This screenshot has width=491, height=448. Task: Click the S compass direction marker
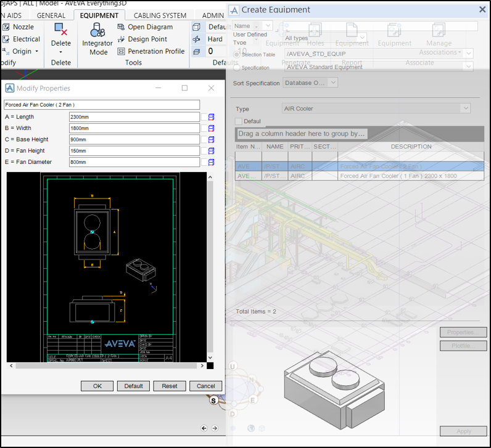[x=213, y=401]
